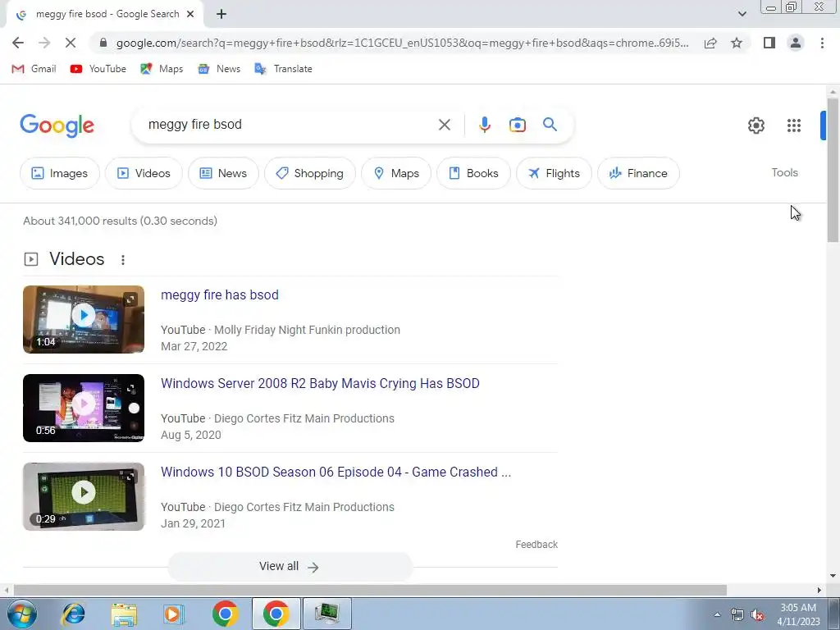Close the meggy fire bsod tab
This screenshot has width=840, height=630.
click(190, 15)
